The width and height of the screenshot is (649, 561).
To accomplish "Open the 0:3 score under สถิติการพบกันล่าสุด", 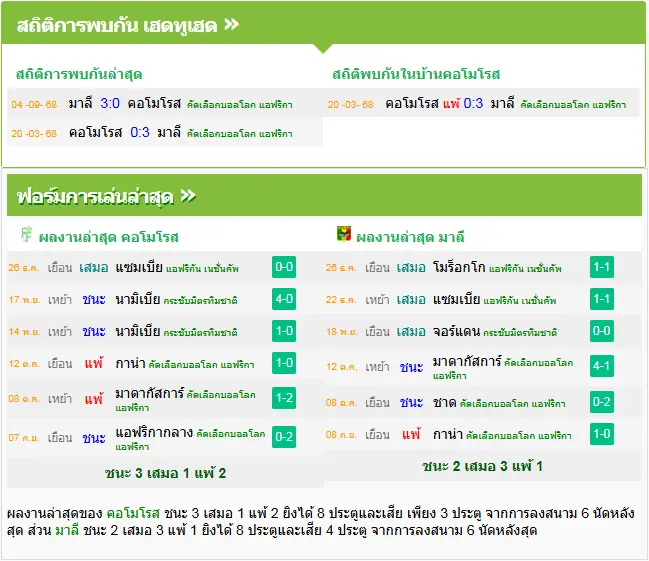I will pyautogui.click(x=139, y=132).
